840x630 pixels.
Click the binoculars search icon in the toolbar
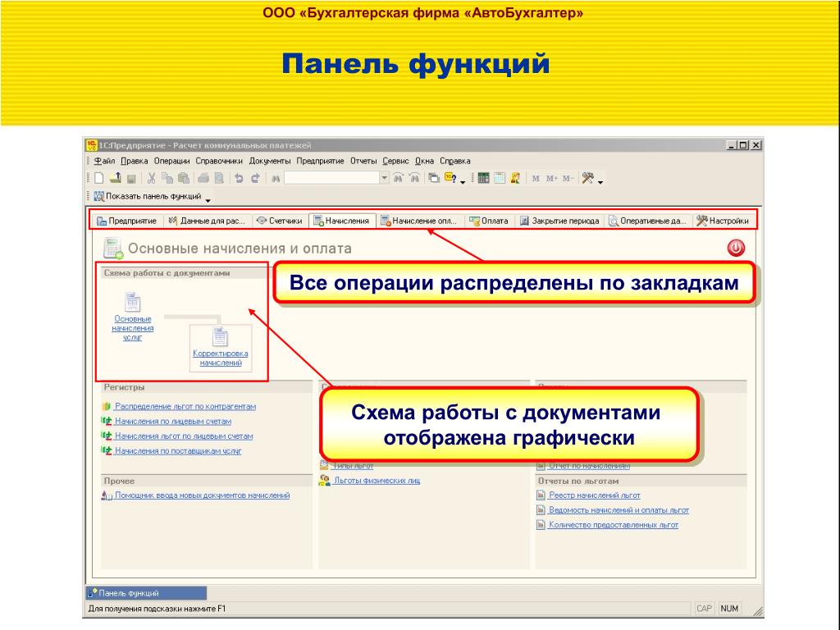[x=276, y=177]
